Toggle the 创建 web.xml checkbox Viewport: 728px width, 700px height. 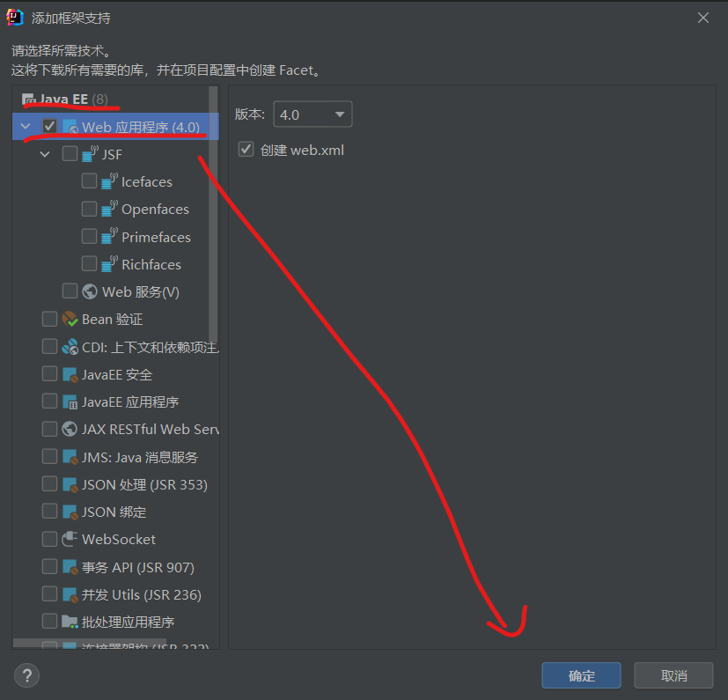246,150
